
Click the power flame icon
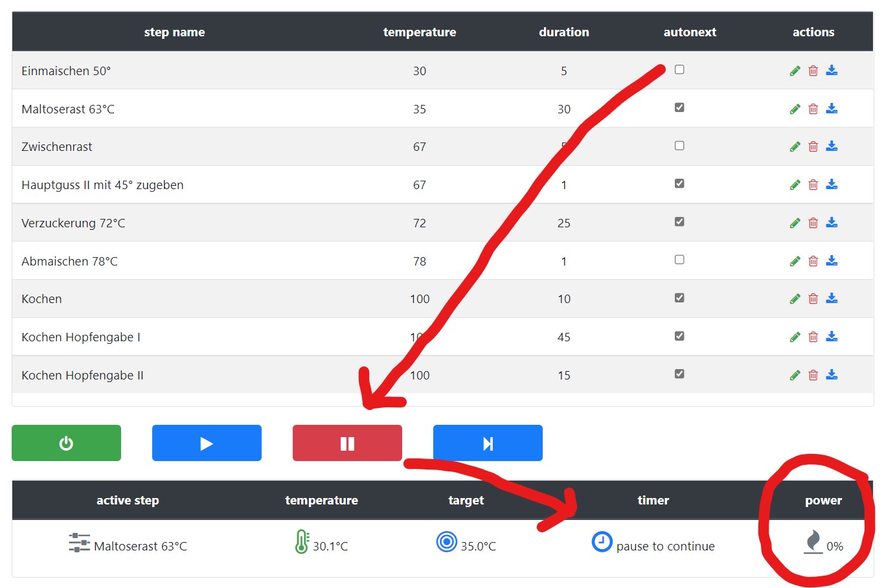813,541
